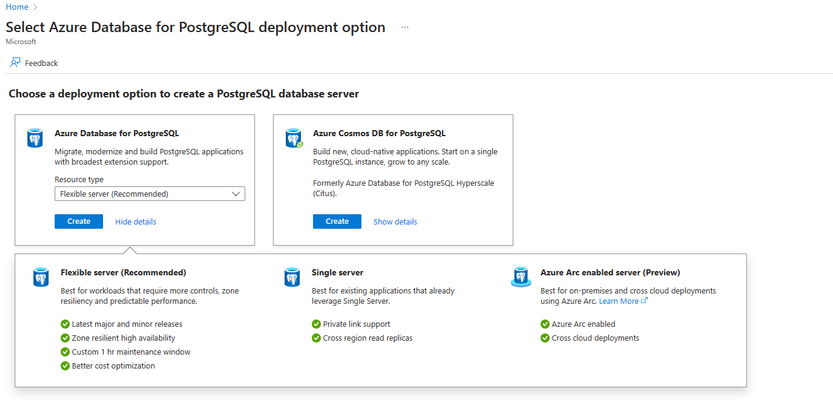The width and height of the screenshot is (833, 400).
Task: Click the Microsoft publisher text under the title
Action: tap(21, 41)
